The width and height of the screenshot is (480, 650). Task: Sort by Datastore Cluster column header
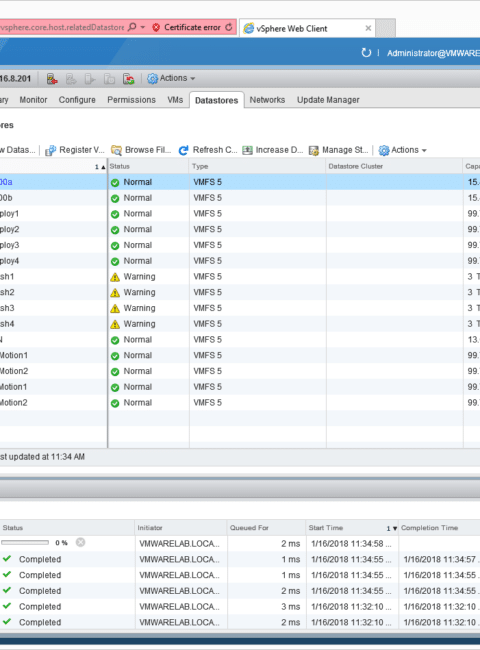(x=394, y=166)
